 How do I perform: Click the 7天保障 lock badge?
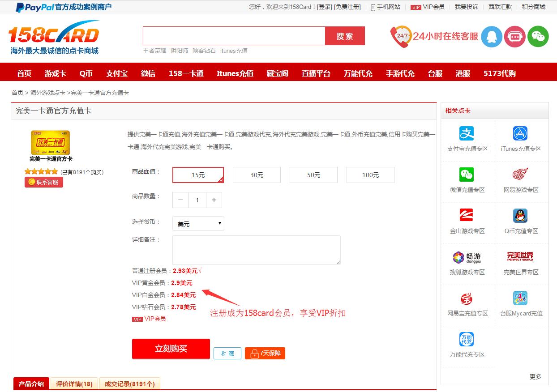pyautogui.click(x=265, y=354)
